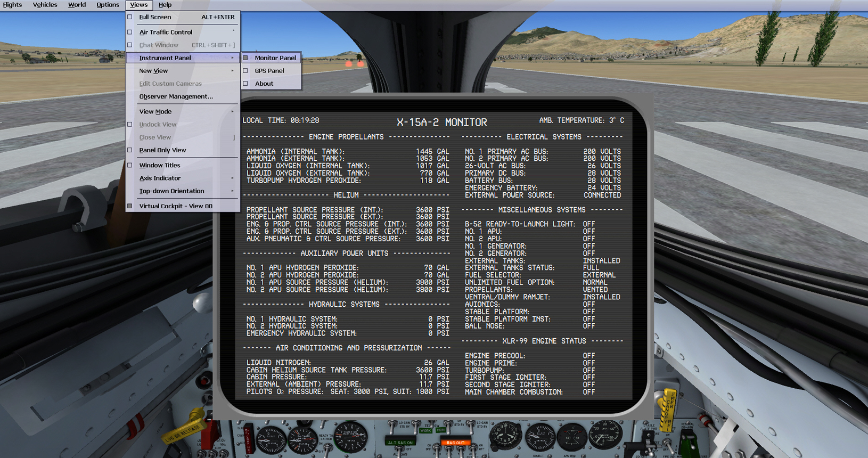Image resolution: width=868 pixels, height=458 pixels.
Task: Click NO. 1 PRIMARY AC BUS row
Action: coord(543,151)
